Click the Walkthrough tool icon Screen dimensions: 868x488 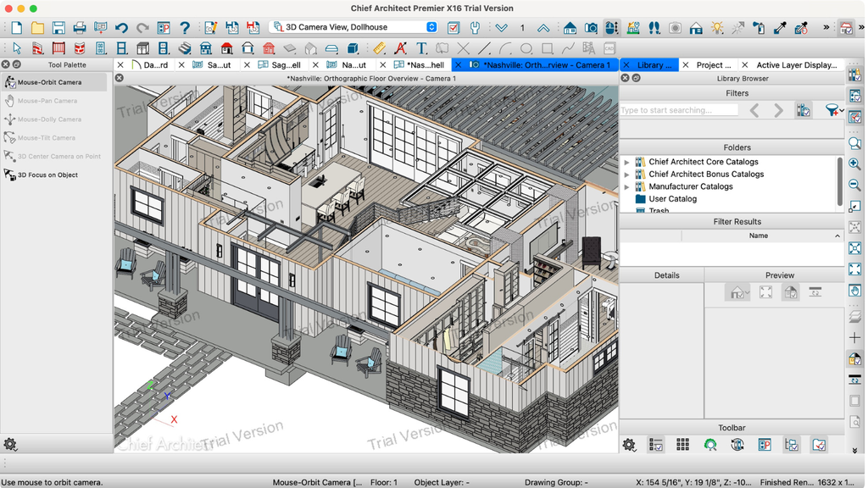(654, 28)
